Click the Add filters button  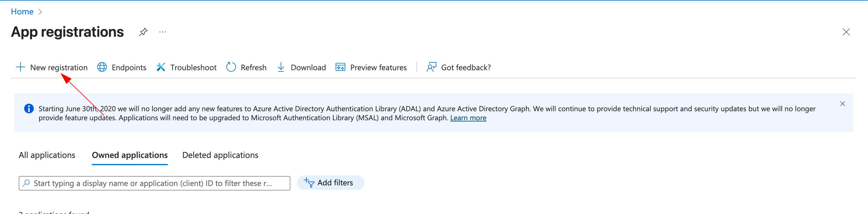coord(330,183)
